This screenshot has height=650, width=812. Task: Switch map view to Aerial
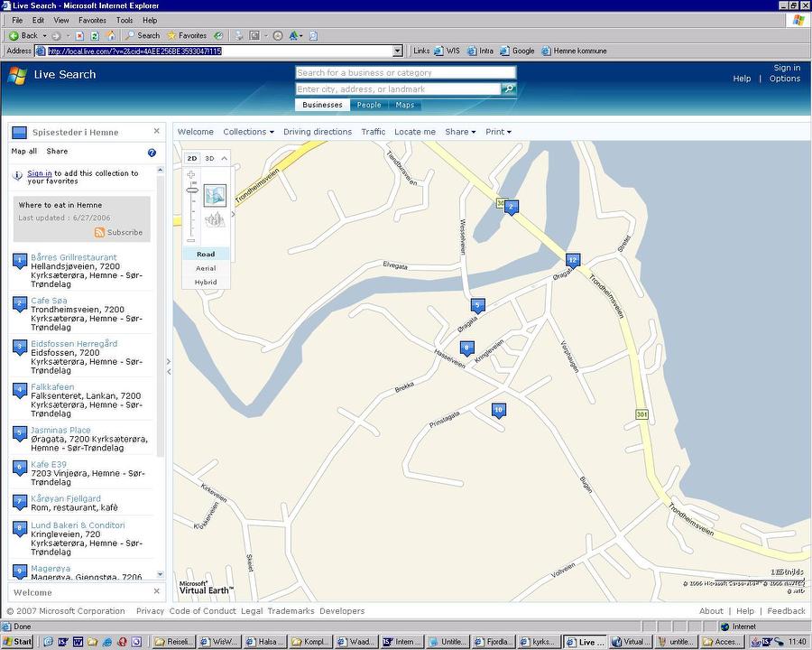[206, 268]
